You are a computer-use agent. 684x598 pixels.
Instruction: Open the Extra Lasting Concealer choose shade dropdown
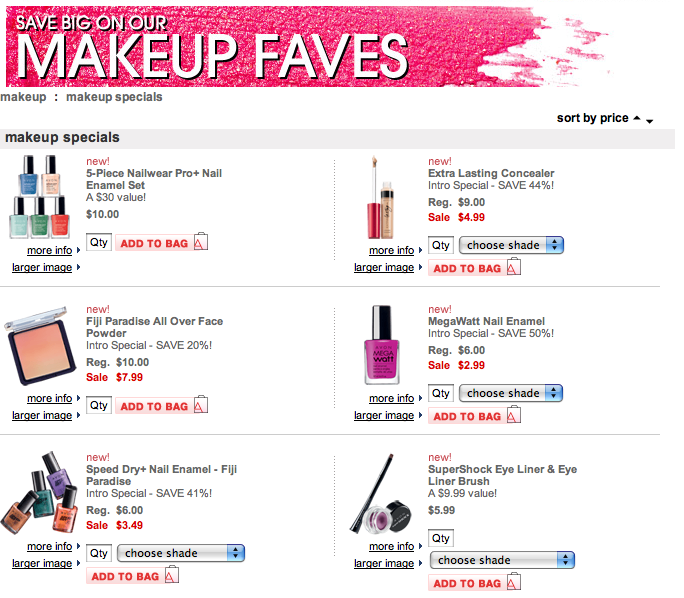[511, 245]
